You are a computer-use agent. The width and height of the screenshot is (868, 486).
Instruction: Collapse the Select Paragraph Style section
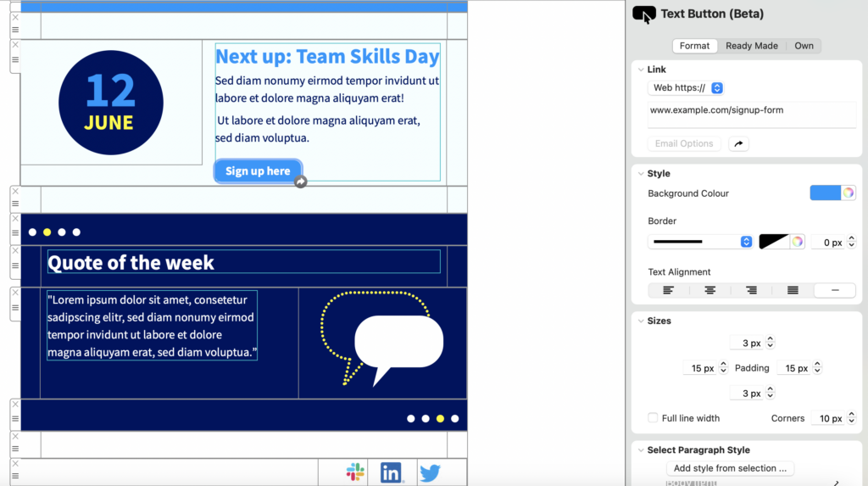[641, 450]
